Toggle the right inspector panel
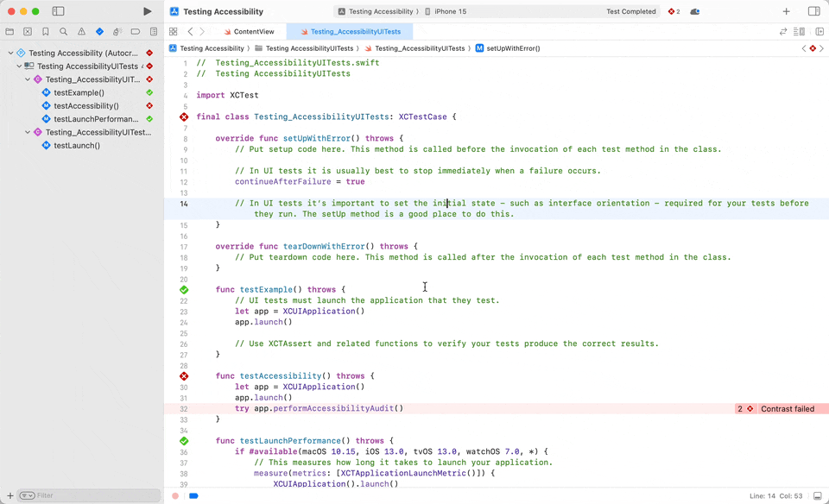Screen dimensions: 829x504 [813, 11]
